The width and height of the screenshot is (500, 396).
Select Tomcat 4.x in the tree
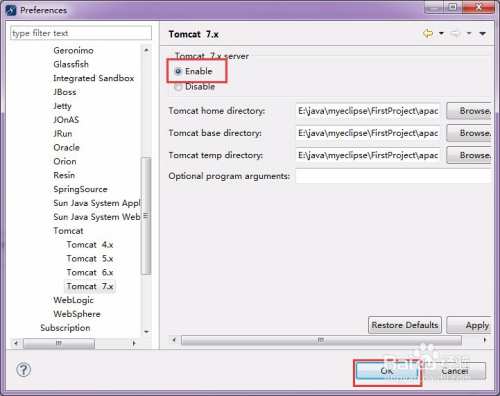[90, 245]
